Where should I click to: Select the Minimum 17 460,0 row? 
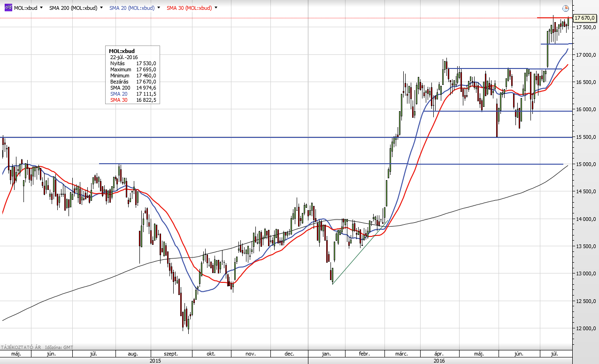tap(133, 76)
